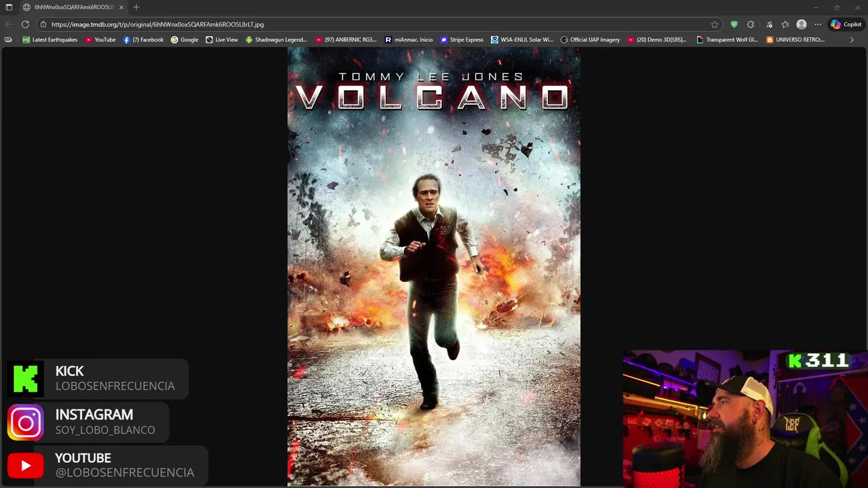Open Live View bookmark
Image resolution: width=868 pixels, height=488 pixels.
pos(222,40)
